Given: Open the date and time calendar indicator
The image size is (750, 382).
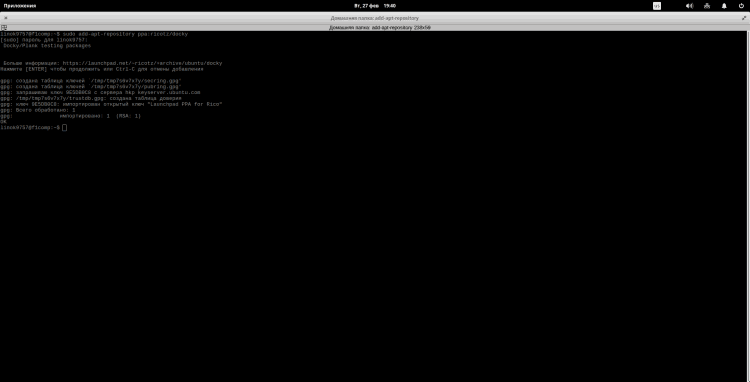Looking at the screenshot, I should point(375,6).
